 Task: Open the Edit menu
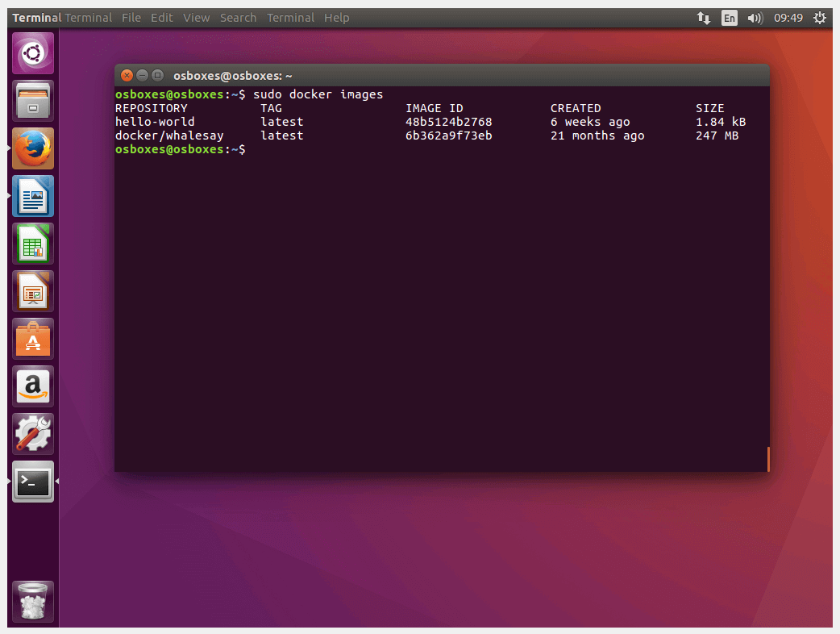(162, 18)
